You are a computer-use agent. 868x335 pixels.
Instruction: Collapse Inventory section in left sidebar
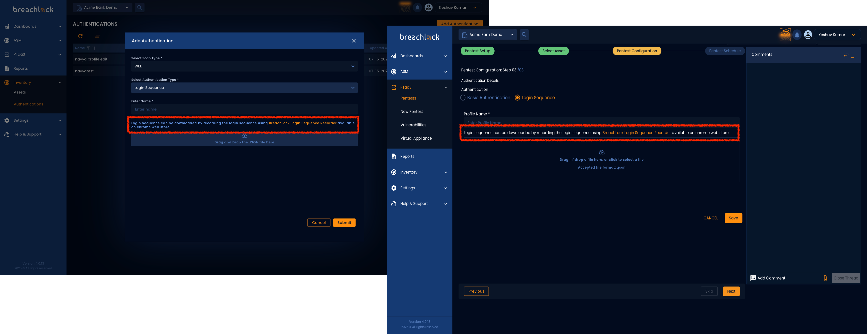60,83
